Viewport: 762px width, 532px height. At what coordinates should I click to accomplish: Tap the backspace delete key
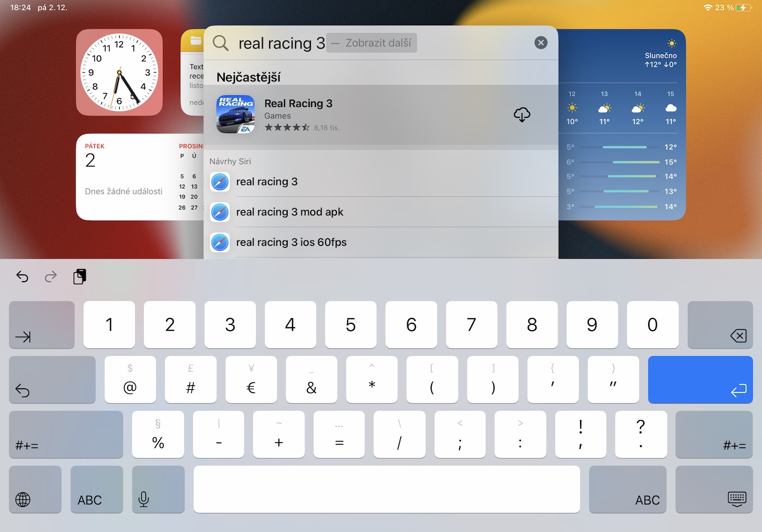(720, 325)
